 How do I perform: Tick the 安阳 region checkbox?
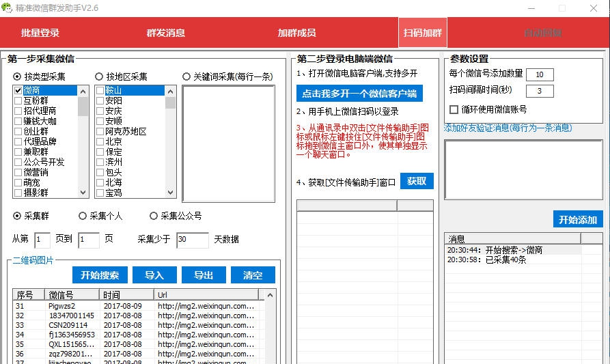click(100, 100)
